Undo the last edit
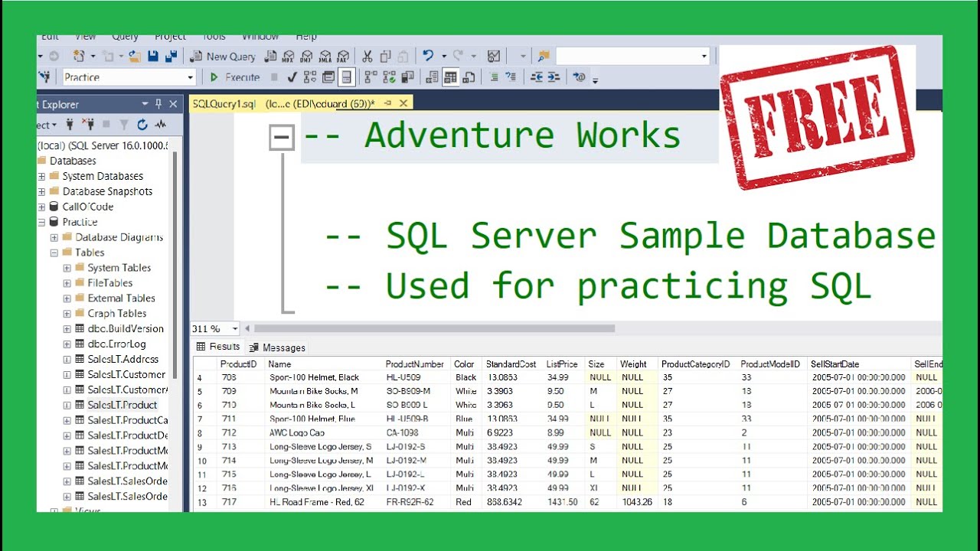The height and width of the screenshot is (551, 980). 428,56
